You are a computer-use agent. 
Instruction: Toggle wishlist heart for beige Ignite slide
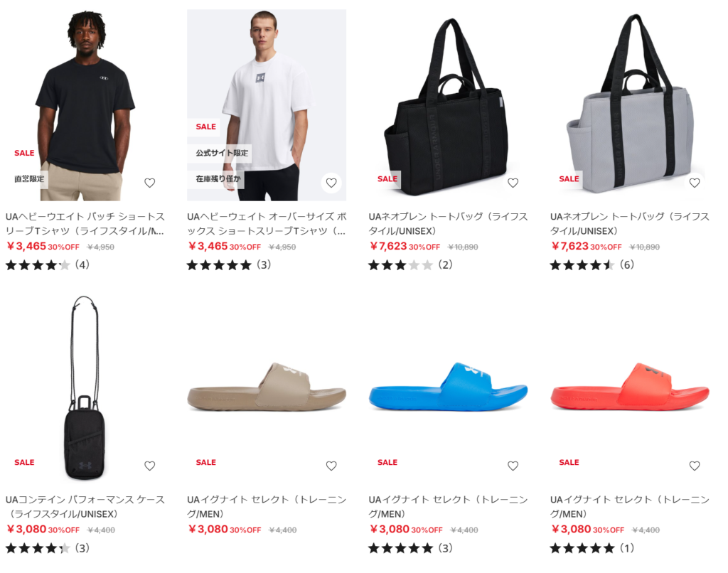click(331, 466)
